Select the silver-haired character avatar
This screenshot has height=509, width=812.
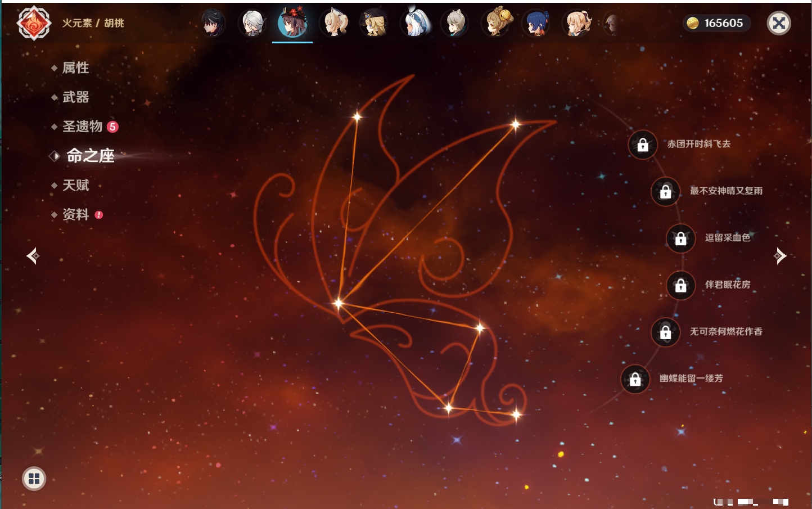253,23
